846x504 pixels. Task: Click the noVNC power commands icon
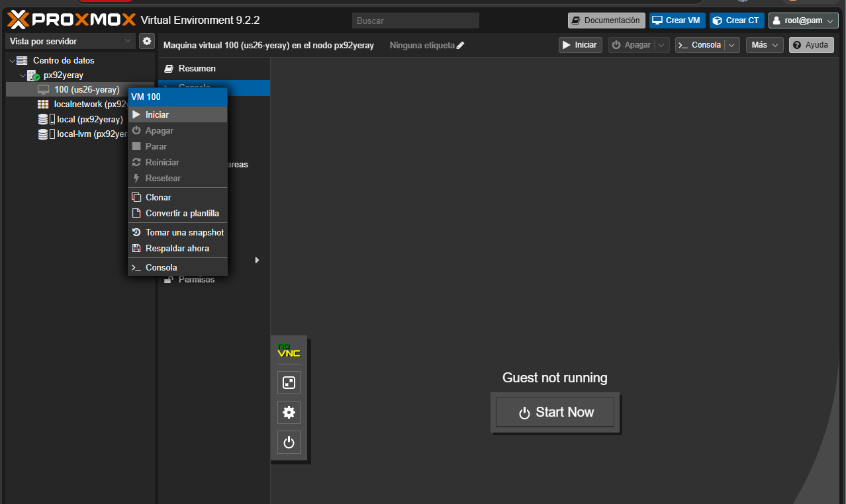pos(289,442)
